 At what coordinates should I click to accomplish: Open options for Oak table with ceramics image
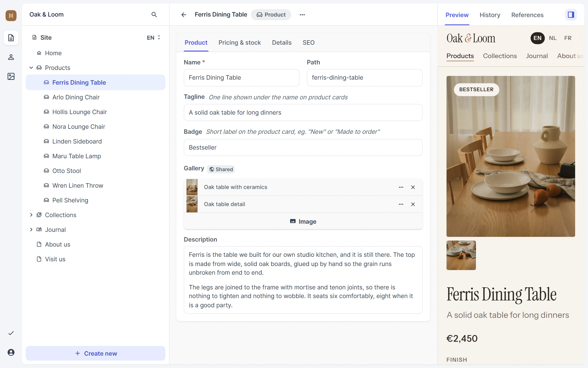coord(401,187)
